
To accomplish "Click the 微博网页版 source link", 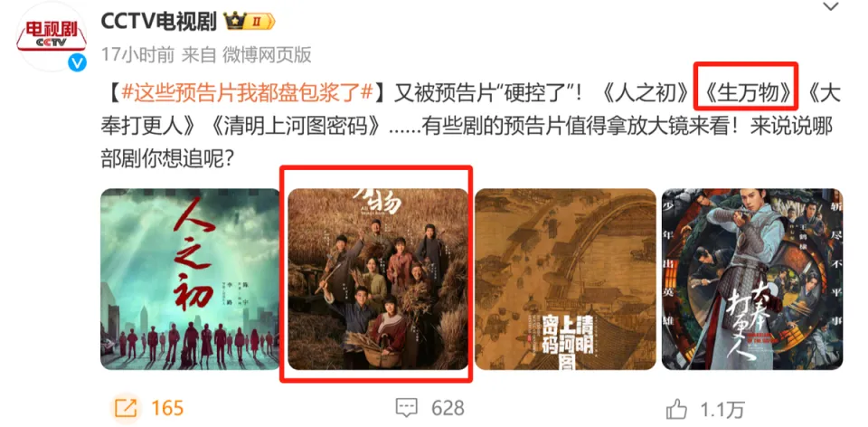I will tap(267, 54).
